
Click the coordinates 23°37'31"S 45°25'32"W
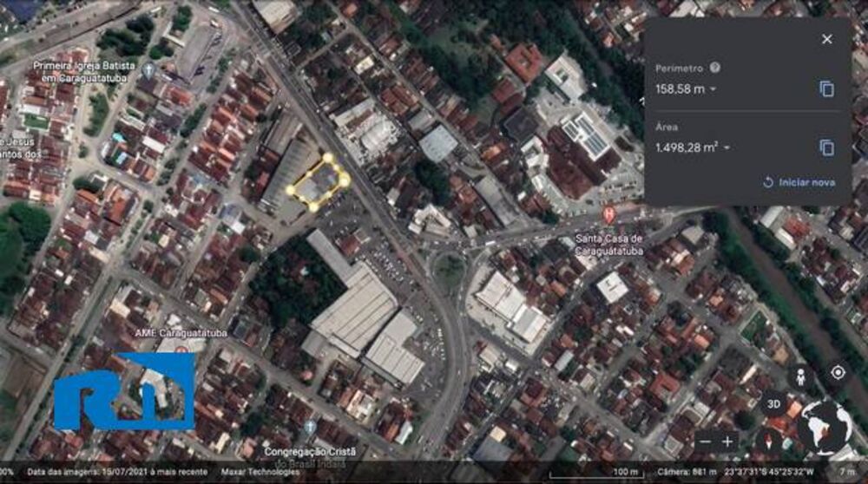pos(769,472)
